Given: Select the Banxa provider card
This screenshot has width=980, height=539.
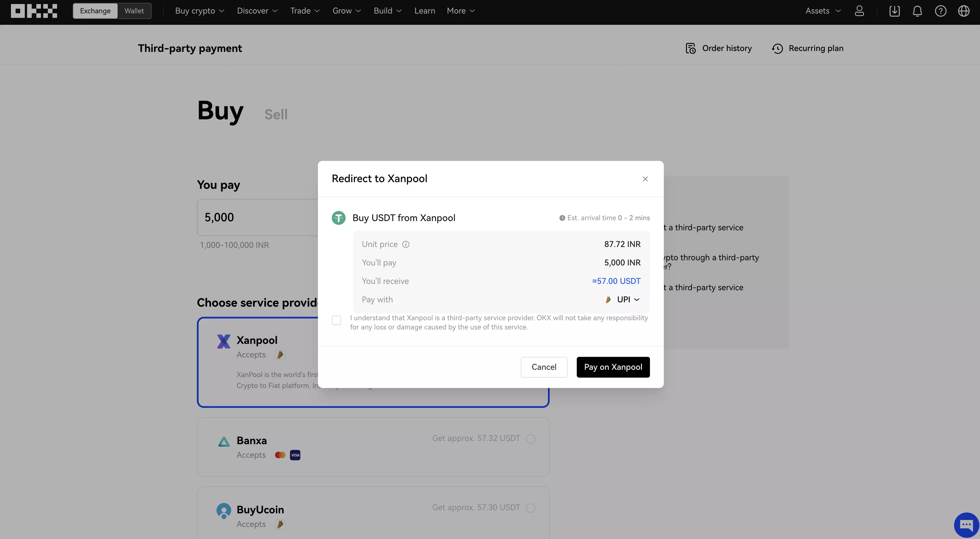Looking at the screenshot, I should [373, 447].
